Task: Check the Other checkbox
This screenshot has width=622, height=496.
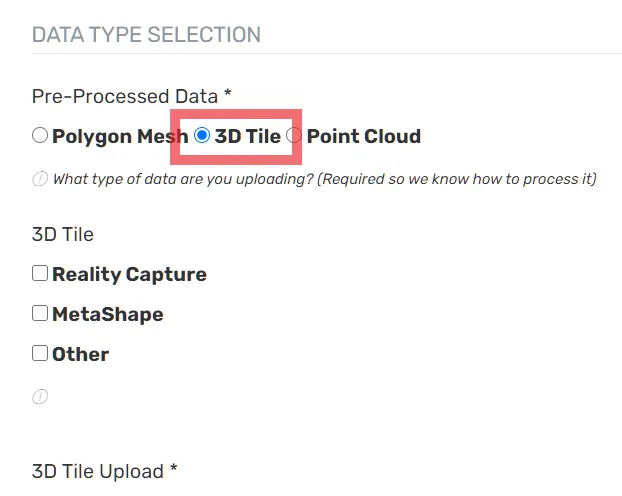Action: (40, 353)
